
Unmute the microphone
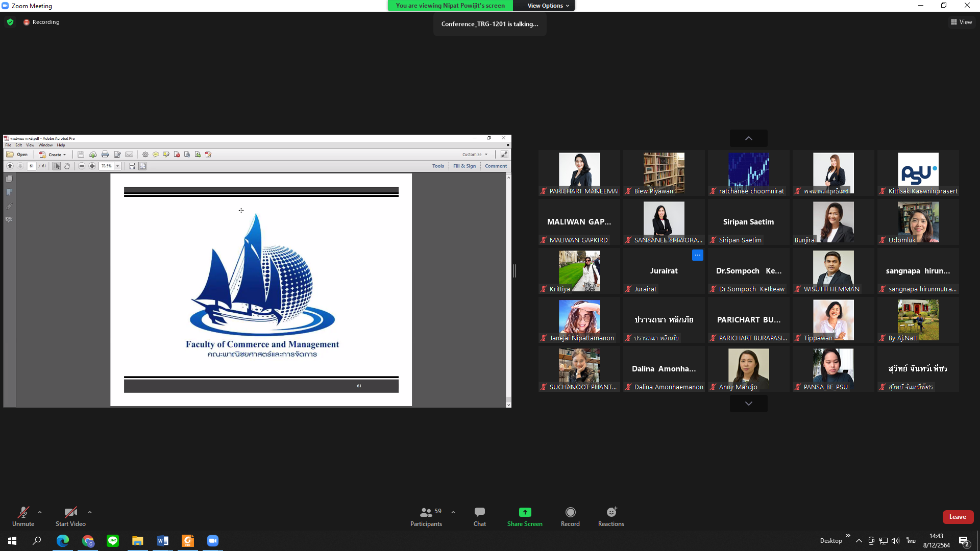23,516
